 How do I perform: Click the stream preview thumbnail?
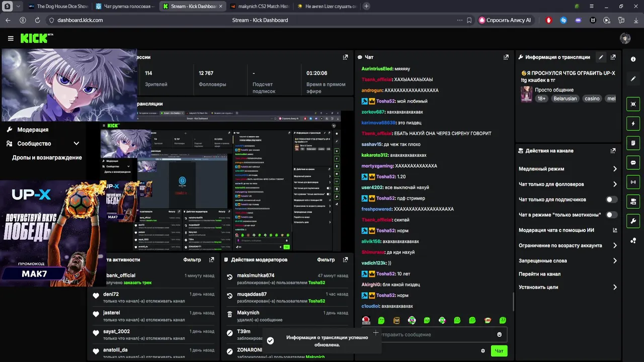[x=220, y=181]
